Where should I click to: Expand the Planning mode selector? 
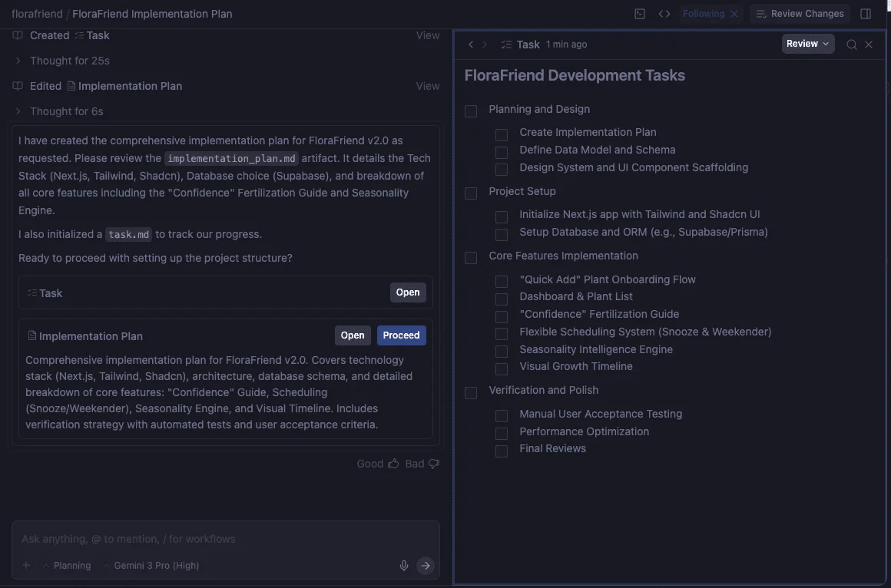pyautogui.click(x=68, y=565)
